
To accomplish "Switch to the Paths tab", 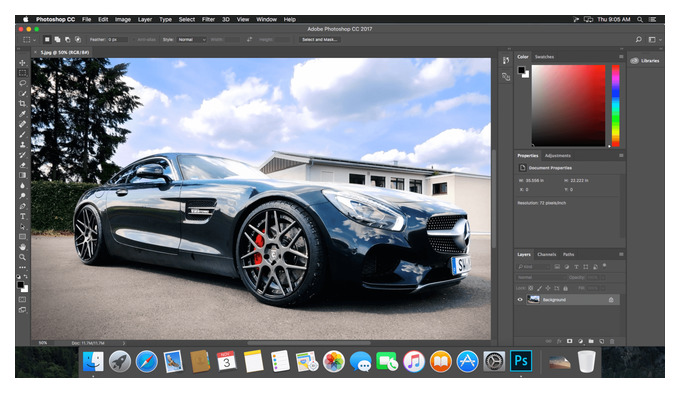I will tap(569, 255).
